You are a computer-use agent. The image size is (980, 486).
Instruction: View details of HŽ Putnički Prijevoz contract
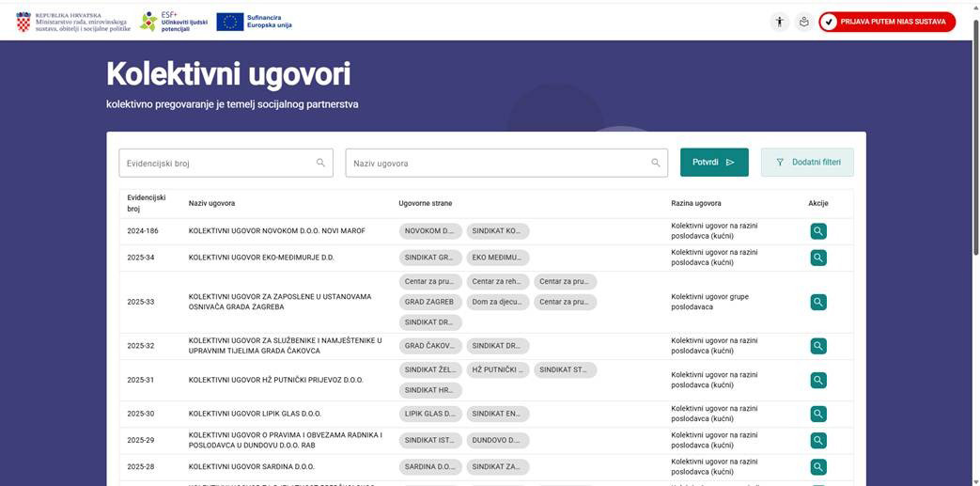(818, 380)
